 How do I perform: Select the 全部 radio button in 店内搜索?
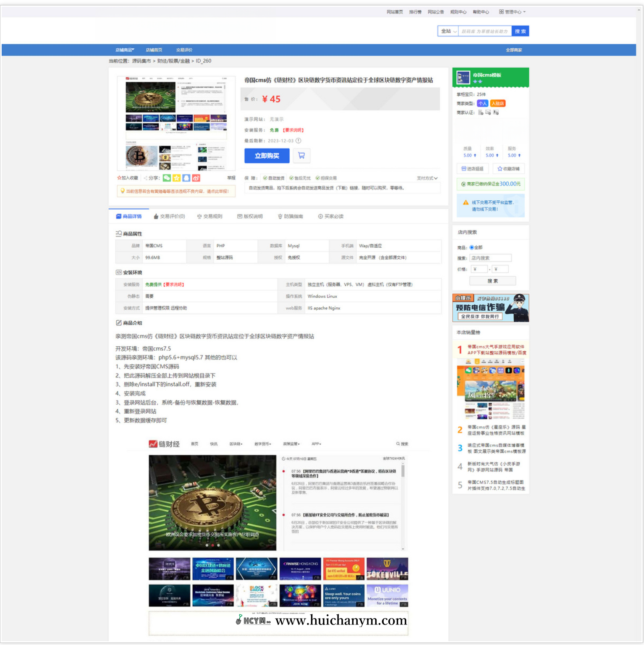[x=471, y=247]
